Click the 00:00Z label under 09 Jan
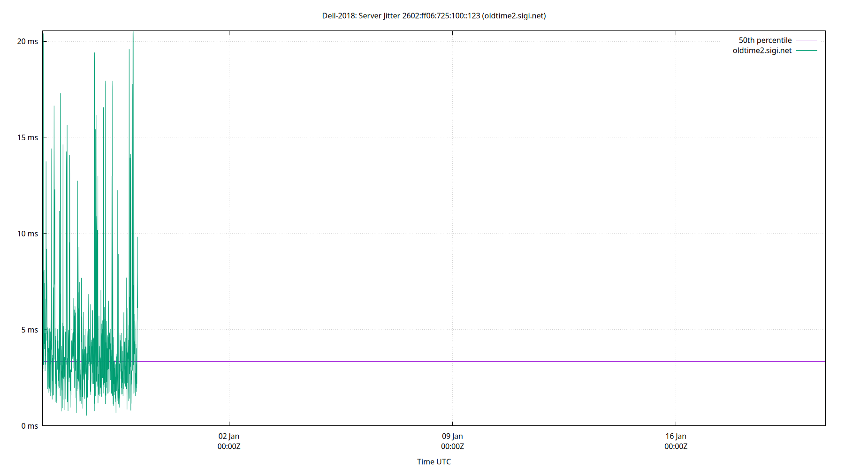This screenshot has height=469, width=868. tap(452, 446)
